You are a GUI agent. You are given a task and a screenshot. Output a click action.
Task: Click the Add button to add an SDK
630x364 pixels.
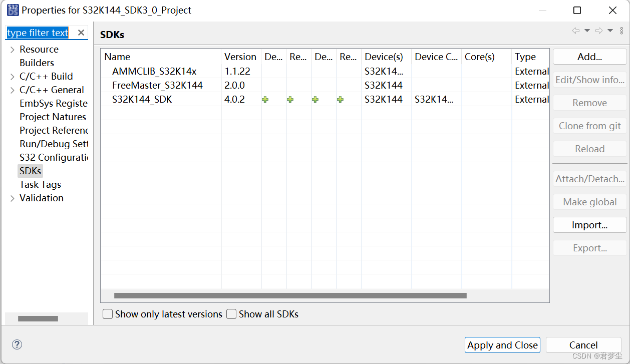coord(589,57)
